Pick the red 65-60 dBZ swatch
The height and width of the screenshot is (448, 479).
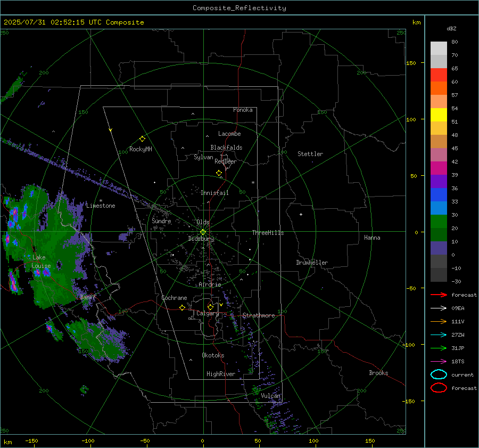439,75
